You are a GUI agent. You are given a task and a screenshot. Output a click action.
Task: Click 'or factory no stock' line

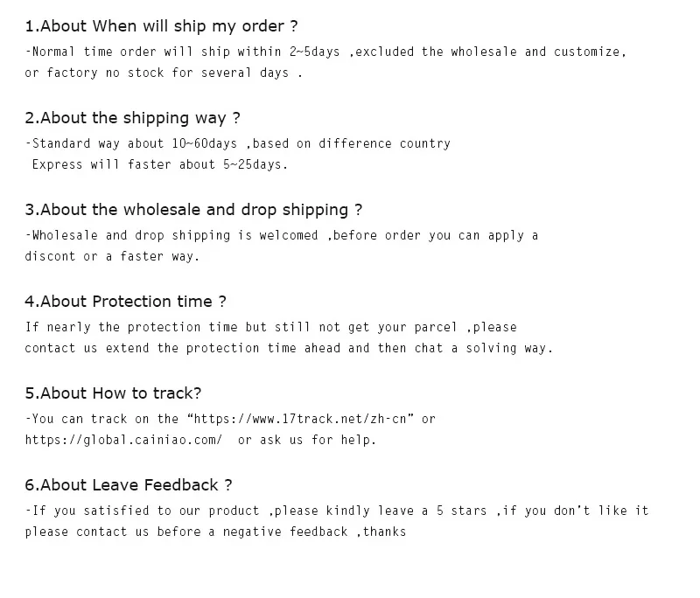pyautogui.click(x=163, y=73)
